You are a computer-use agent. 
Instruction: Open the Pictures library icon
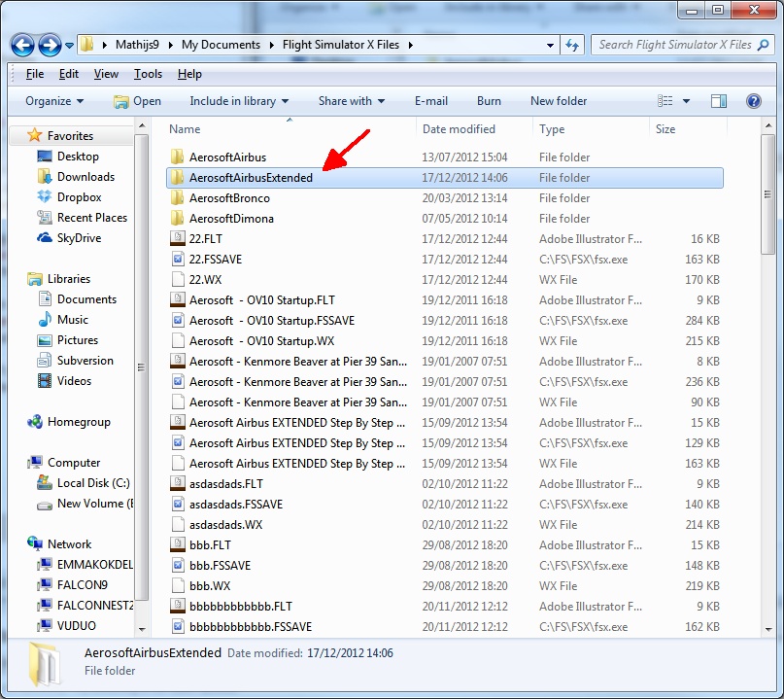pyautogui.click(x=45, y=340)
